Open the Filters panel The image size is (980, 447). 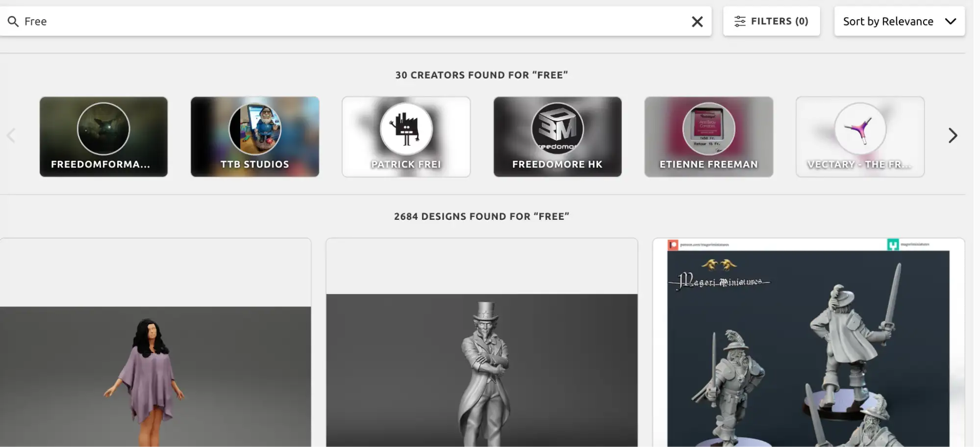(771, 21)
